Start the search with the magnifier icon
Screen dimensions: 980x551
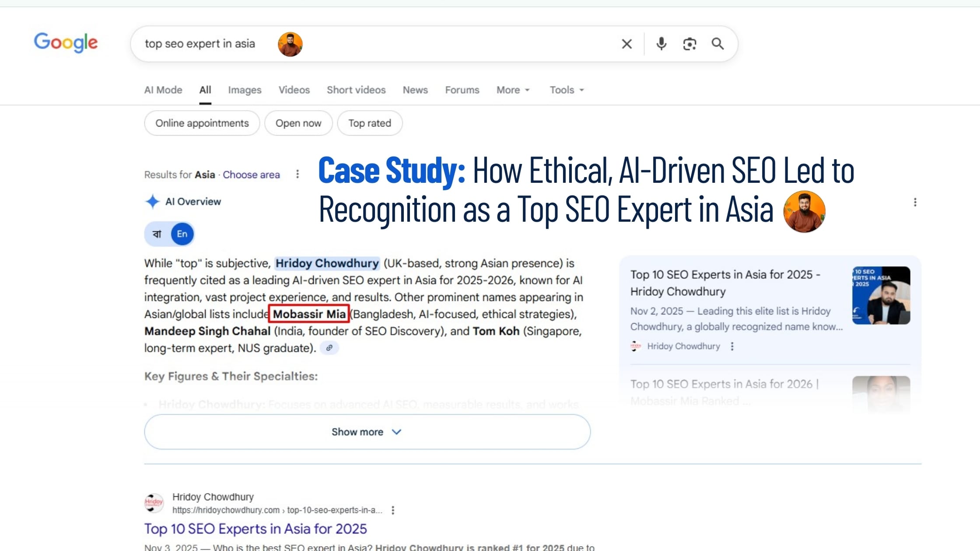[x=718, y=44]
